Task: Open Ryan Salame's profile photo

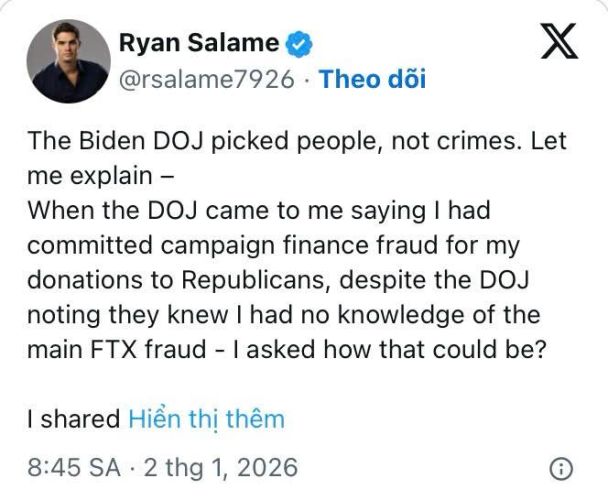Action: (68, 60)
